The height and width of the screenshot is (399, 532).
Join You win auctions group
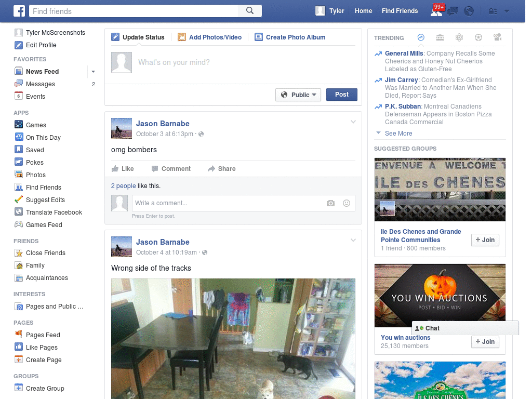click(485, 342)
